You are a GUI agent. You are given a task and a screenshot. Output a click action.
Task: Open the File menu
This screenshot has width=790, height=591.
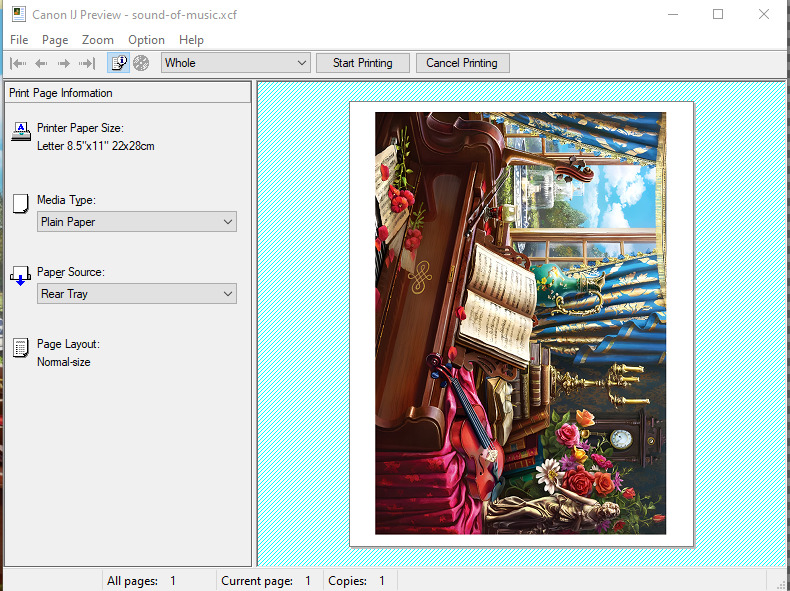pyautogui.click(x=19, y=40)
